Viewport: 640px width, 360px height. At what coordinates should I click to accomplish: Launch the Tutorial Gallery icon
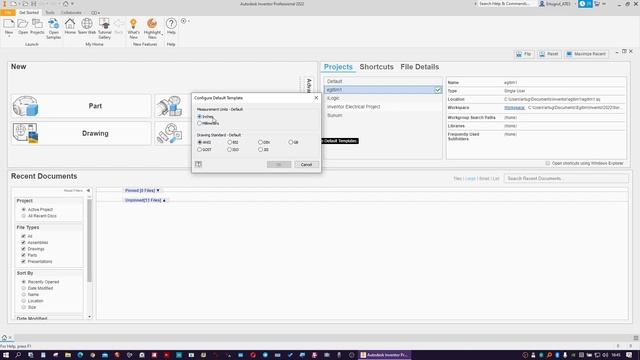click(x=104, y=24)
